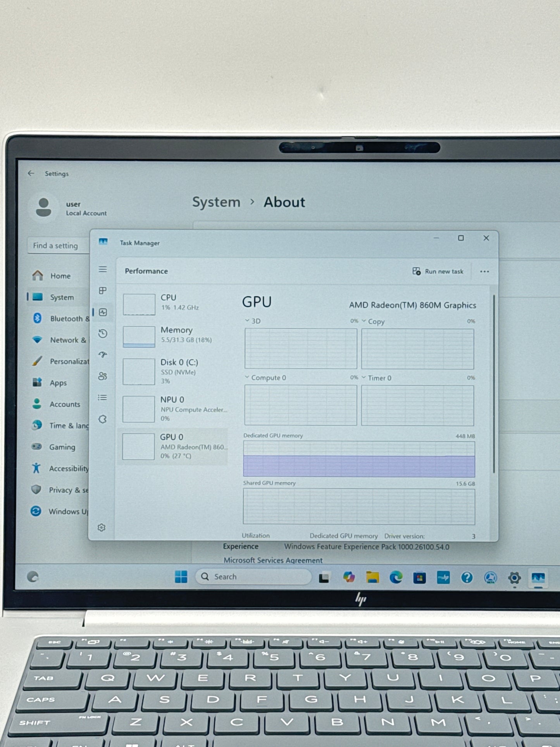560x747 pixels.
Task: Select the CPU performance entry
Action: tap(174, 303)
